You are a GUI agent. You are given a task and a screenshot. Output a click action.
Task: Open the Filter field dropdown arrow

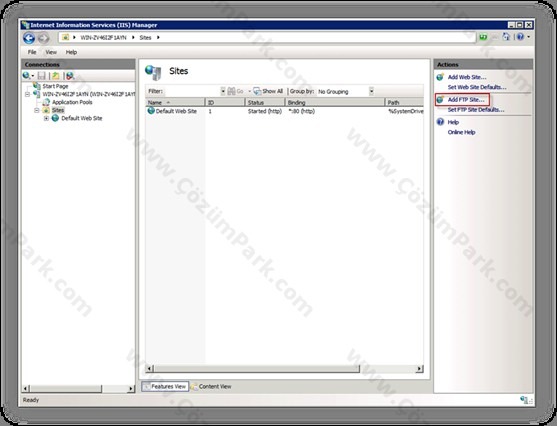point(223,91)
